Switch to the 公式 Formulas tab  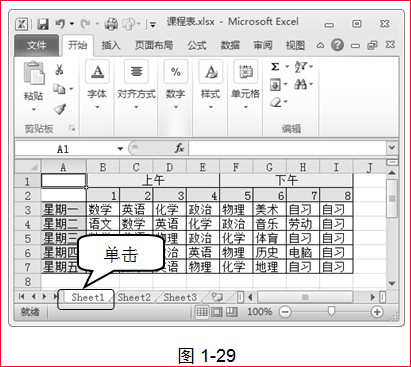pos(197,45)
